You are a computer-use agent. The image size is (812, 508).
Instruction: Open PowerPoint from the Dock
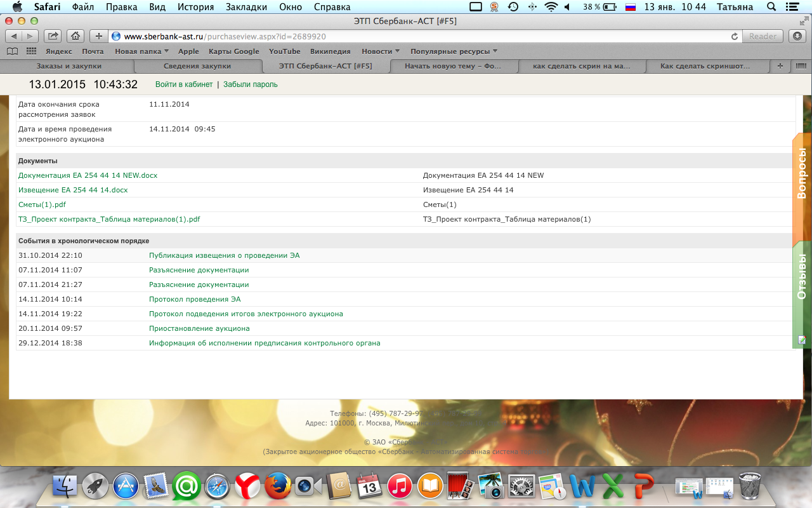point(644,487)
